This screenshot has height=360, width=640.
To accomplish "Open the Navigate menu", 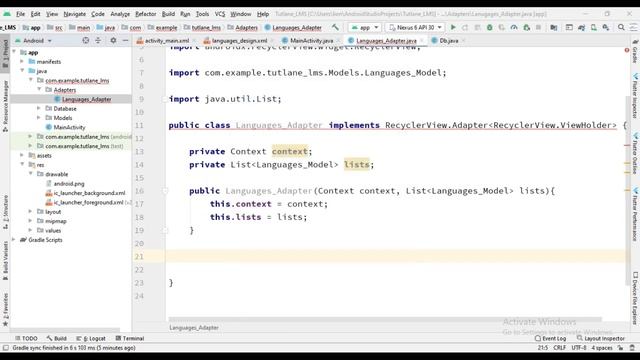I will (x=75, y=14).
